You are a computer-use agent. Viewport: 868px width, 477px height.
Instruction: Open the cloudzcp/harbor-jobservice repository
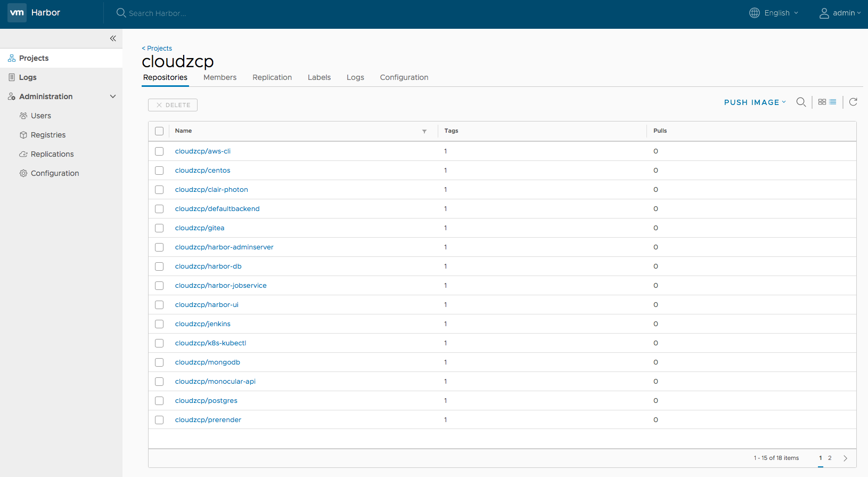click(x=220, y=286)
